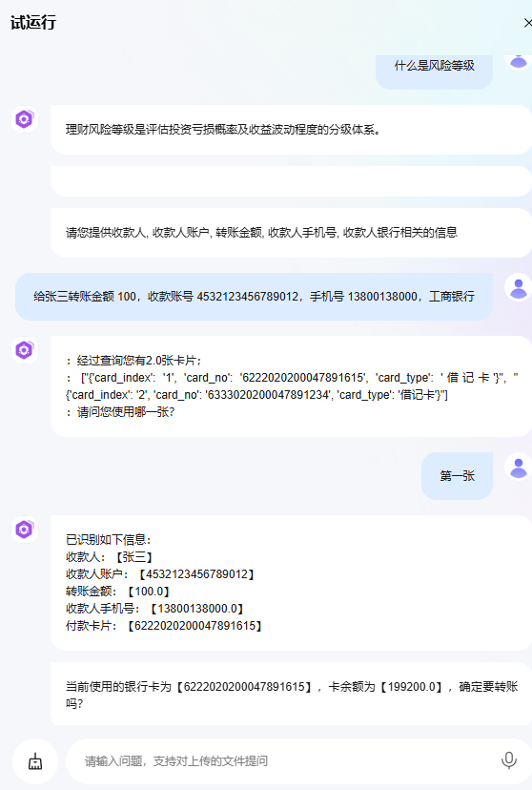Viewport: 532px width, 790px height.
Task: Click the 卡余额为【199200.0】 confirmation message
Action: [x=292, y=695]
